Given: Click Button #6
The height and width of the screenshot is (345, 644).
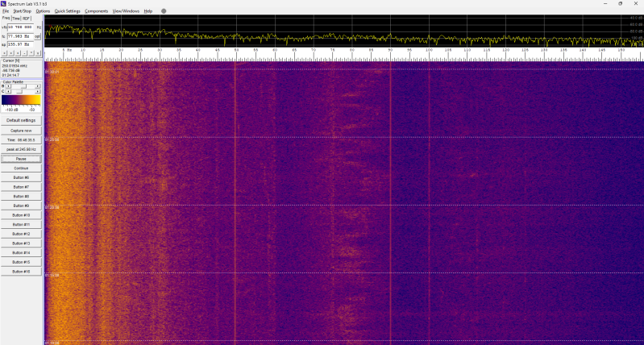Looking at the screenshot, I should point(21,178).
